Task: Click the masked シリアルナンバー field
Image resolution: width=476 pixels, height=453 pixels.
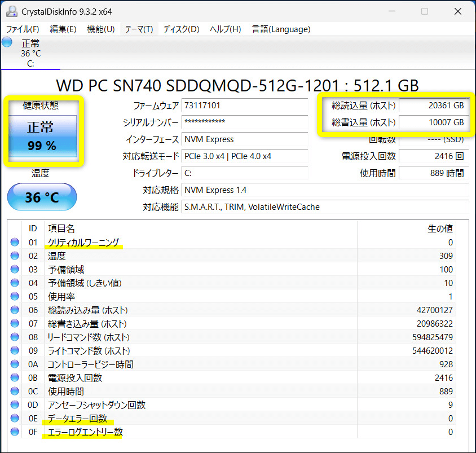Action: coord(245,122)
